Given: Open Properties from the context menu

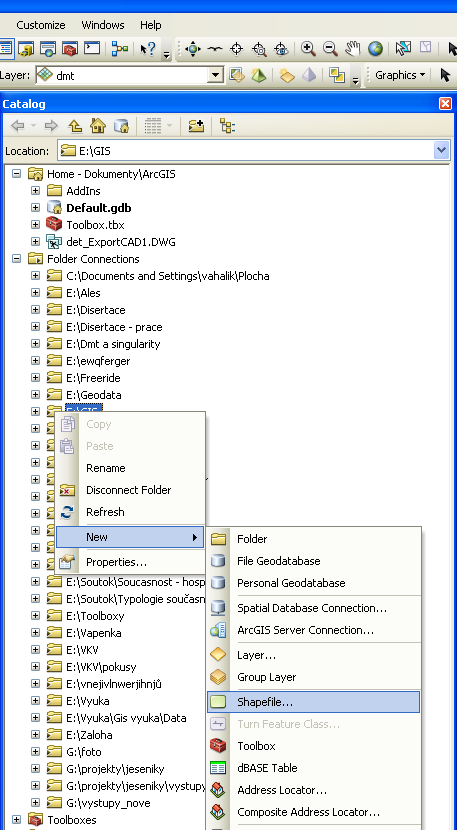Looking at the screenshot, I should pyautogui.click(x=130, y=562).
